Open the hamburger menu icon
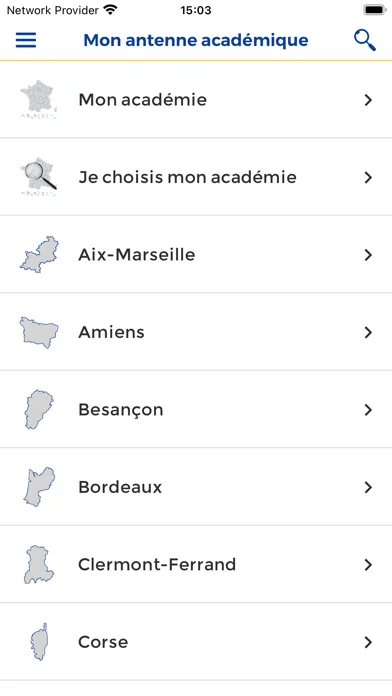The width and height of the screenshot is (392, 696). (26, 40)
